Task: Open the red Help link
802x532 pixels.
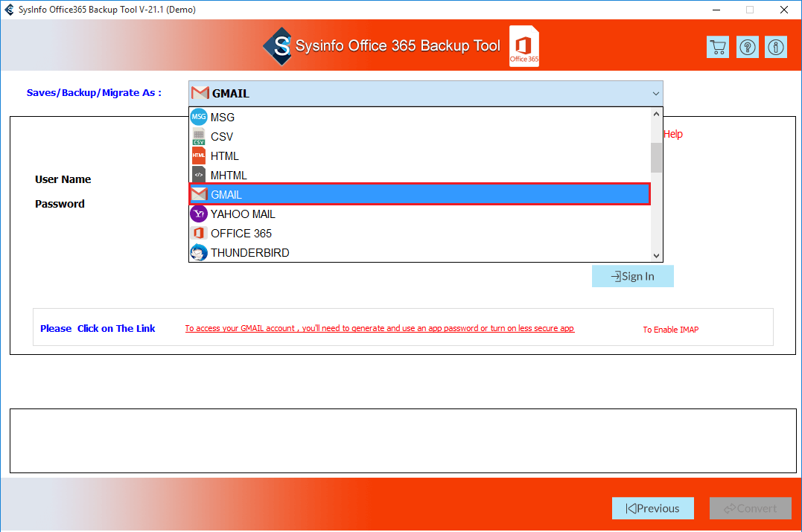Action: click(673, 134)
